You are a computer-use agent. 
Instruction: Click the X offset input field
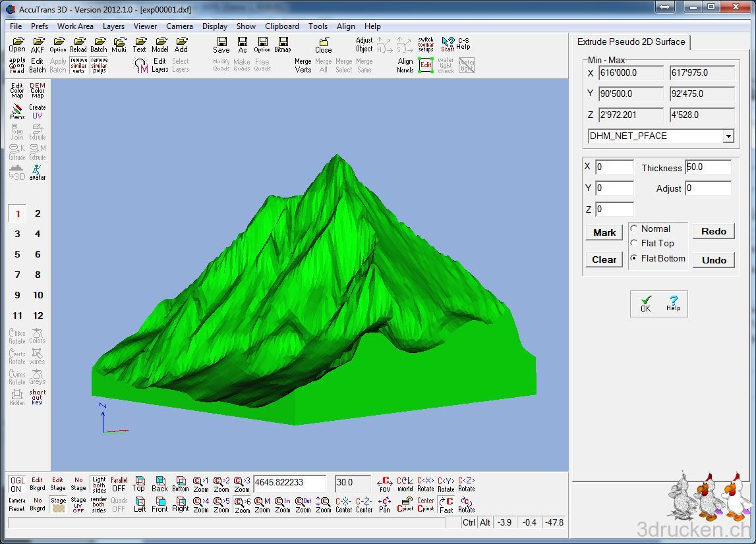[614, 167]
